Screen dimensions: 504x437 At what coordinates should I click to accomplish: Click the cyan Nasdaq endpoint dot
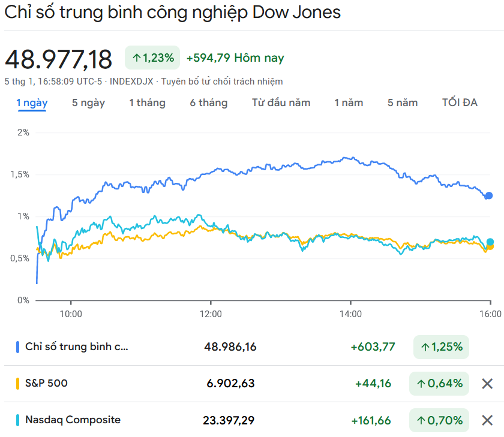click(490, 242)
